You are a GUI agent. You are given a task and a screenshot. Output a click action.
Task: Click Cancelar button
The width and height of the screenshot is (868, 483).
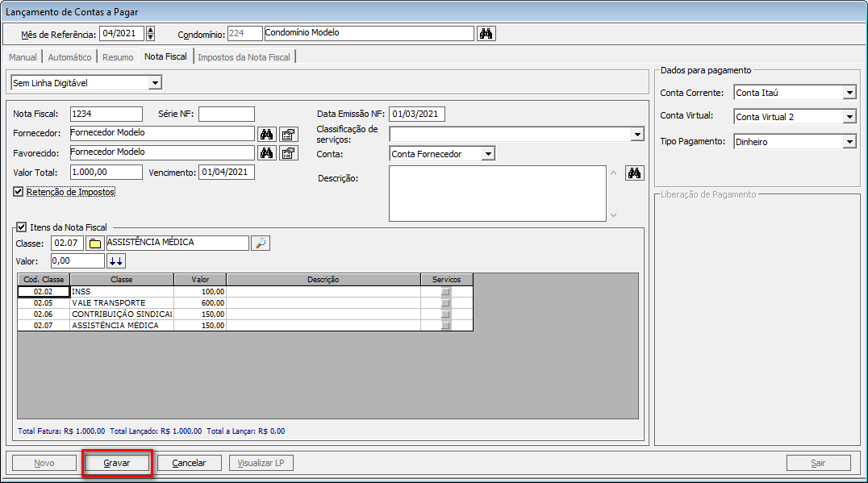tap(190, 463)
